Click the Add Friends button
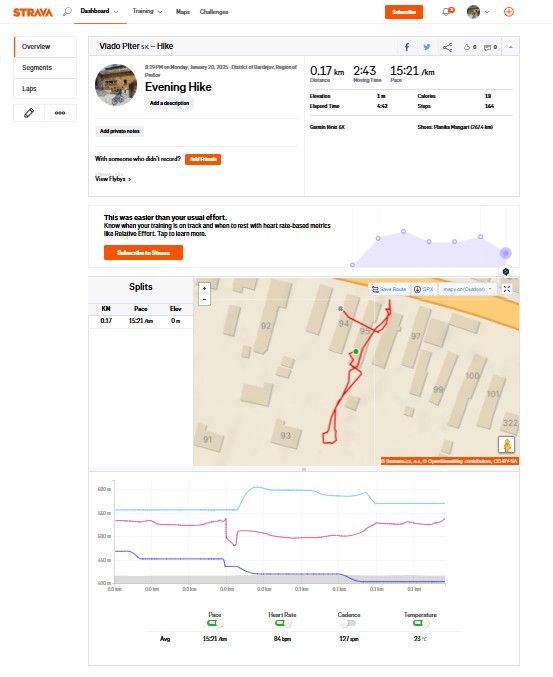Viewport: 553px width, 677px height. pyautogui.click(x=203, y=159)
